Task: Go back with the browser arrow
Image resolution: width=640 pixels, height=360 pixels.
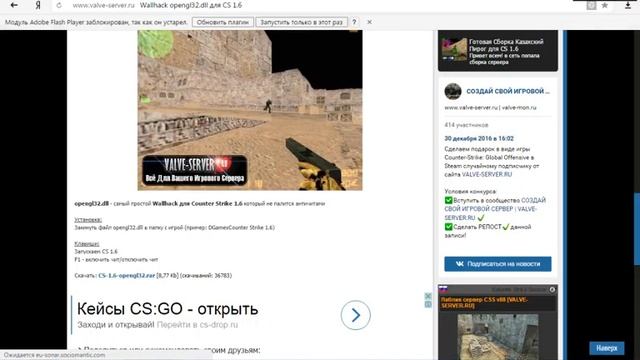Action: point(14,5)
